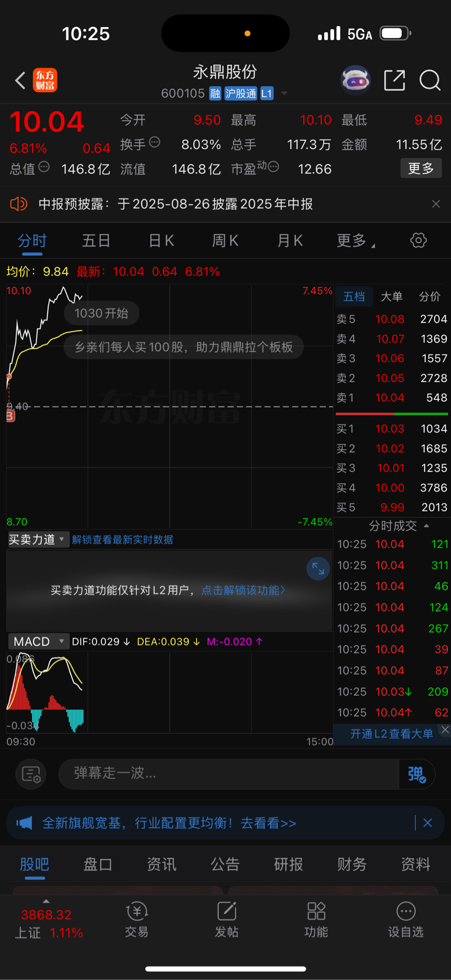Switch to 周K chart tab
Screen dimensions: 451x980
click(225, 241)
